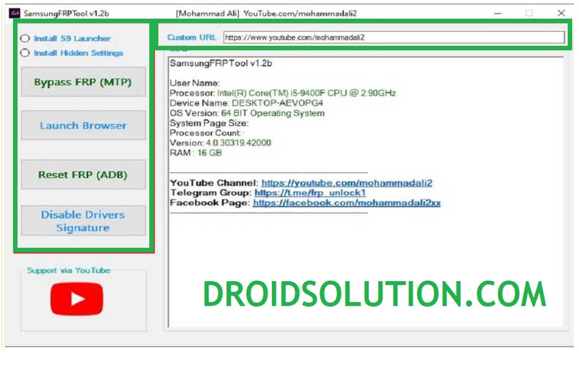This screenshot has height=392, width=579.
Task: Click the Reset FRP (ADB) button
Action: pyautogui.click(x=84, y=174)
